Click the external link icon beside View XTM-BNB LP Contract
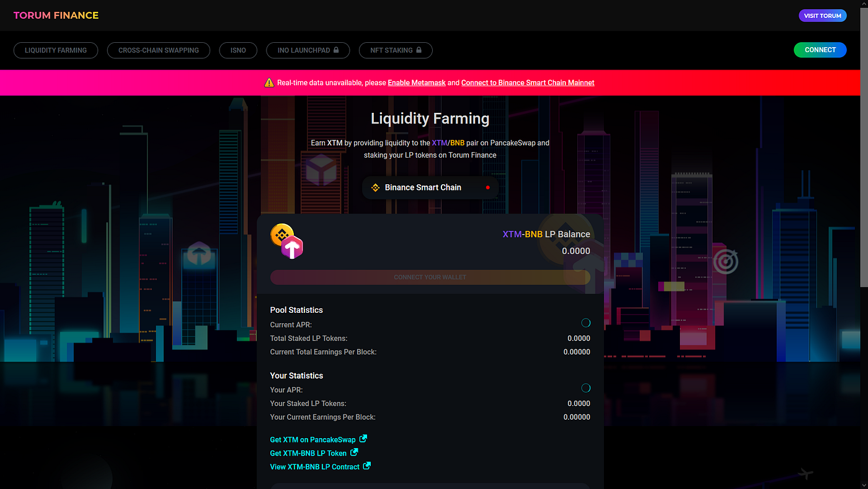Viewport: 868px width, 489px height. 366,466
